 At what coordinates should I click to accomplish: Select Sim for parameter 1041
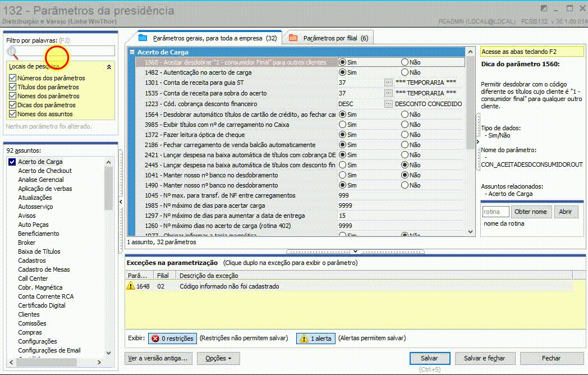click(x=342, y=175)
